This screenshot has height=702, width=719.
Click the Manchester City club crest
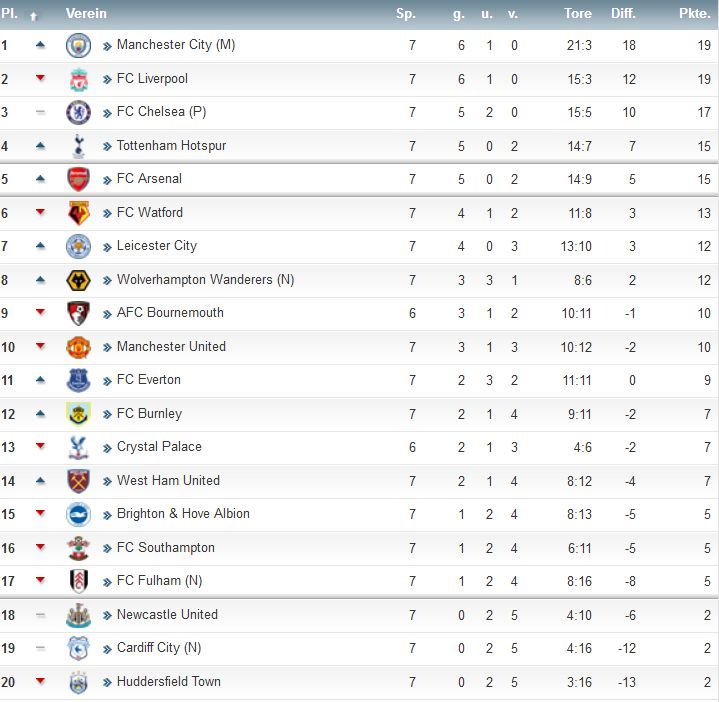coord(78,45)
